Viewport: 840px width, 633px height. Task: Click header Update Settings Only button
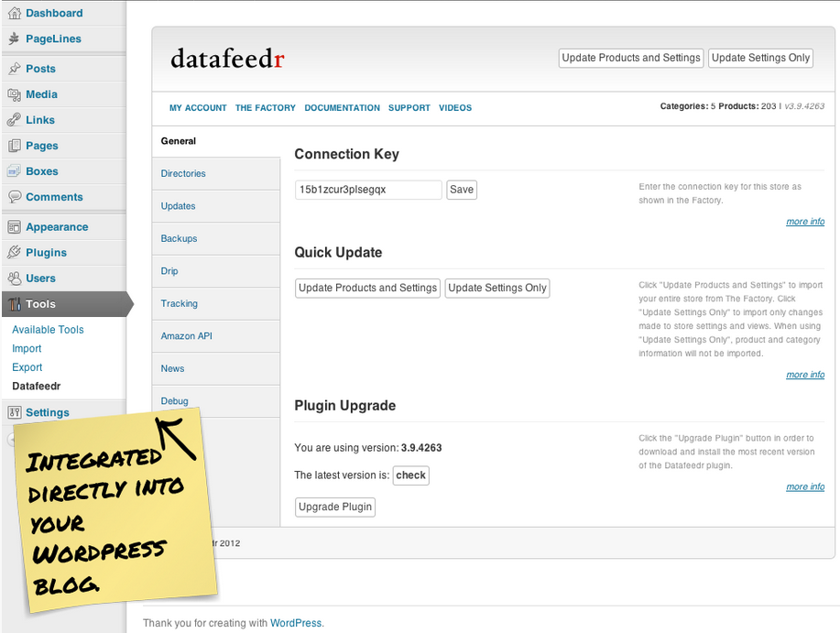760,58
